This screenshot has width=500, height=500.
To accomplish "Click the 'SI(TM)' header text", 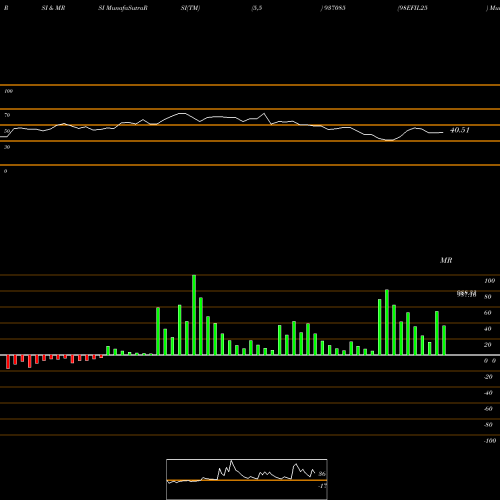I will coord(190,8).
